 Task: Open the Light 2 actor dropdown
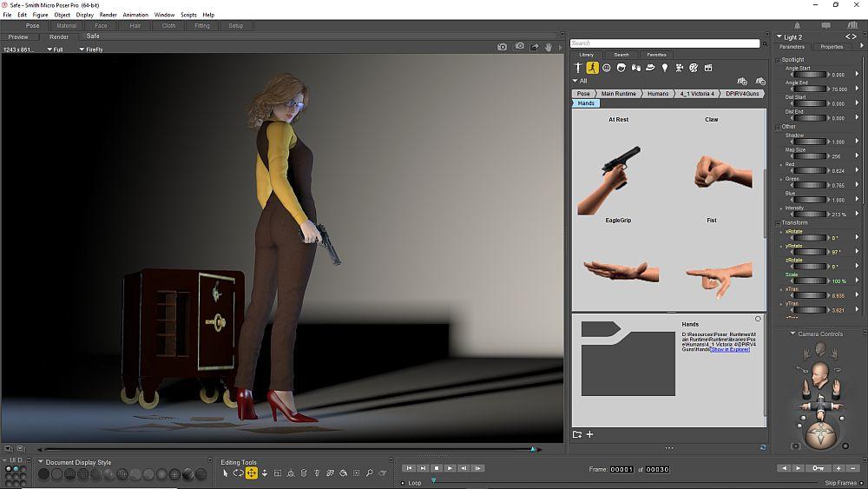[x=779, y=37]
